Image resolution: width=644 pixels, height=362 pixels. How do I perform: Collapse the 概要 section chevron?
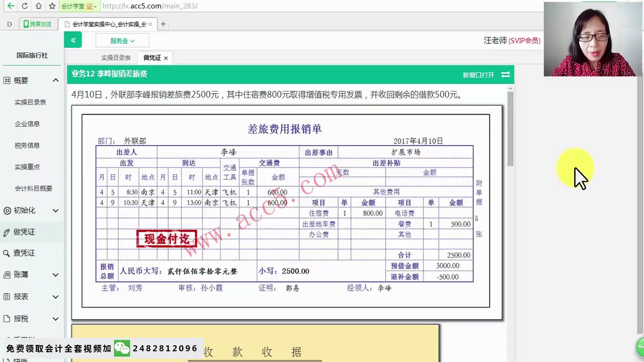(55, 80)
